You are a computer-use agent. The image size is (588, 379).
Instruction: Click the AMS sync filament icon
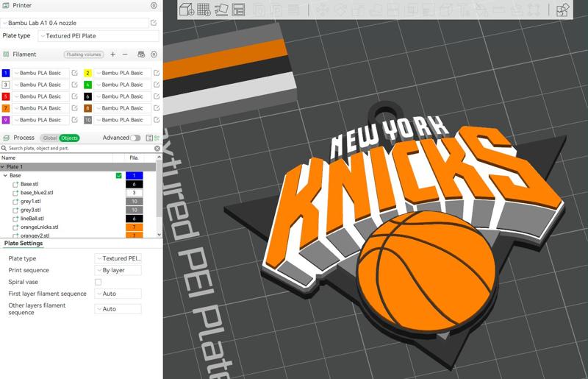point(141,54)
